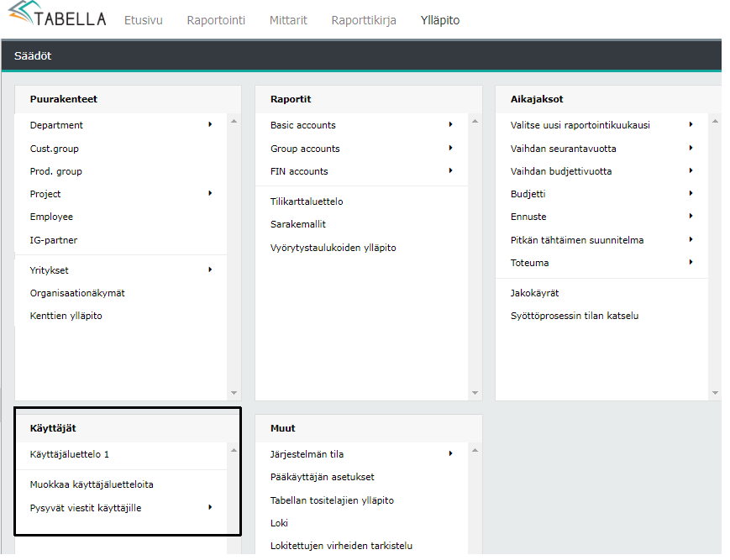The width and height of the screenshot is (730, 560).
Task: Open Sarakemallit item
Action: (x=297, y=224)
